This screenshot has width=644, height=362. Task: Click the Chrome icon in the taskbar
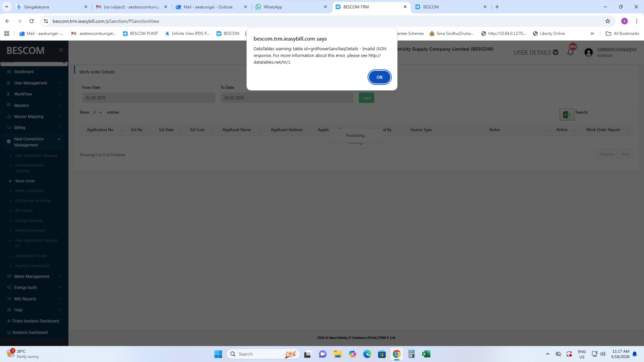[396, 354]
